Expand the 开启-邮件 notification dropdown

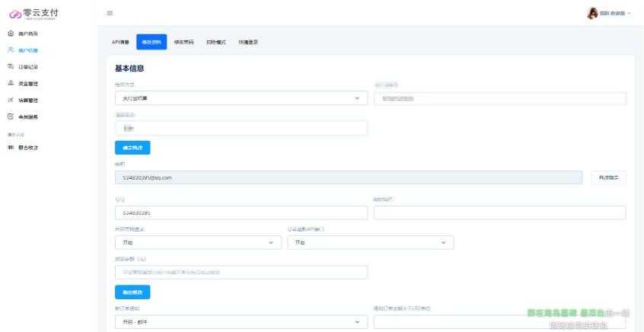click(x=241, y=322)
